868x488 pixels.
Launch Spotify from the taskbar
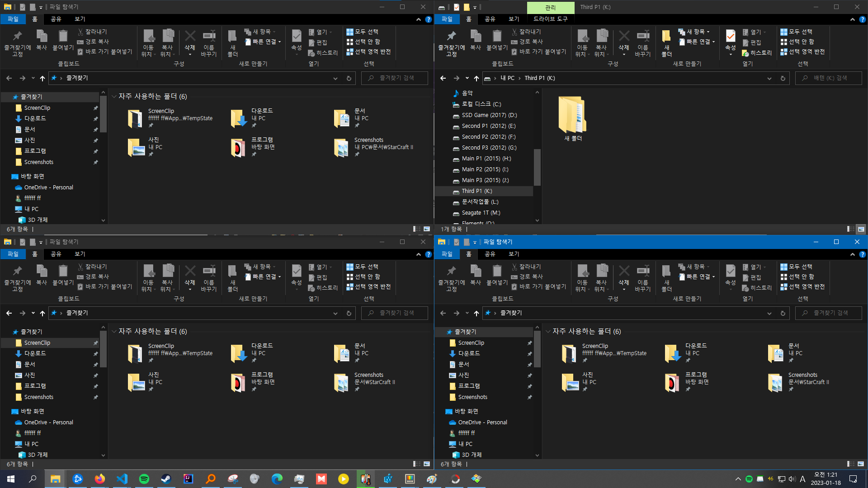pos(144,479)
